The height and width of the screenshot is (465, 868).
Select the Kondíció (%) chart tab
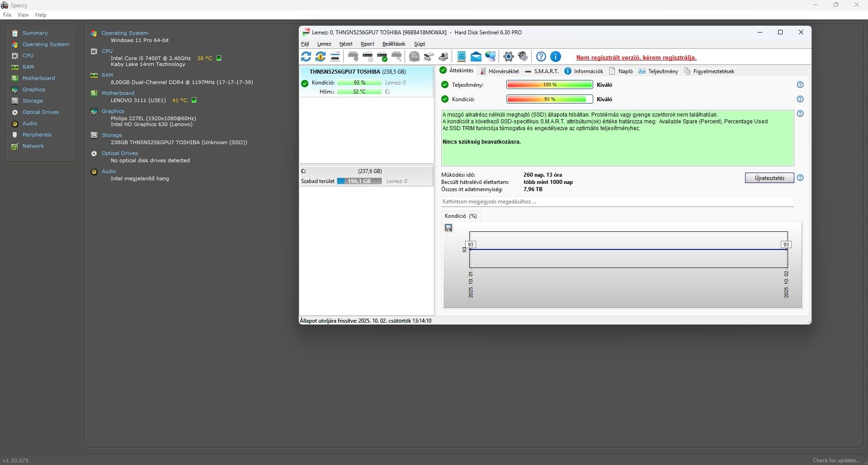[461, 216]
